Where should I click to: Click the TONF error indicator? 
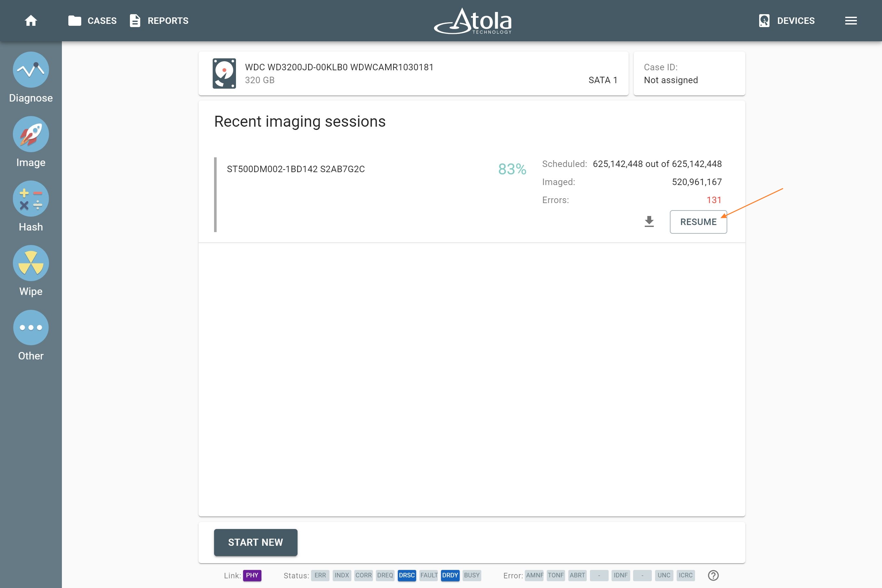click(556, 575)
